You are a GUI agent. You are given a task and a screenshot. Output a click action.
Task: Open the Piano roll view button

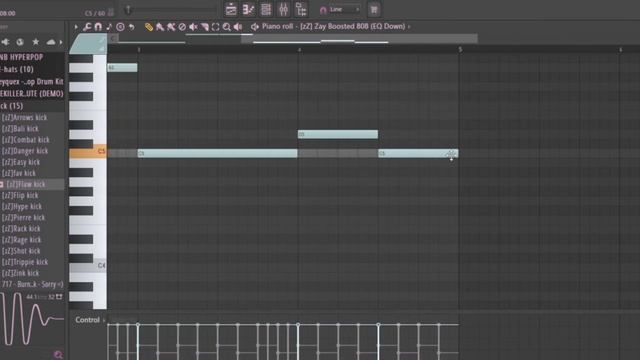248,9
